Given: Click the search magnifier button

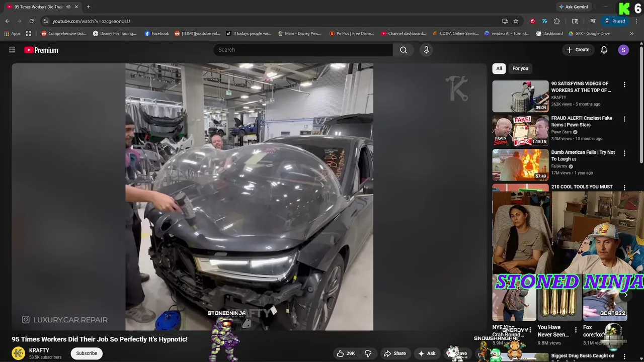Looking at the screenshot, I should click(x=404, y=50).
